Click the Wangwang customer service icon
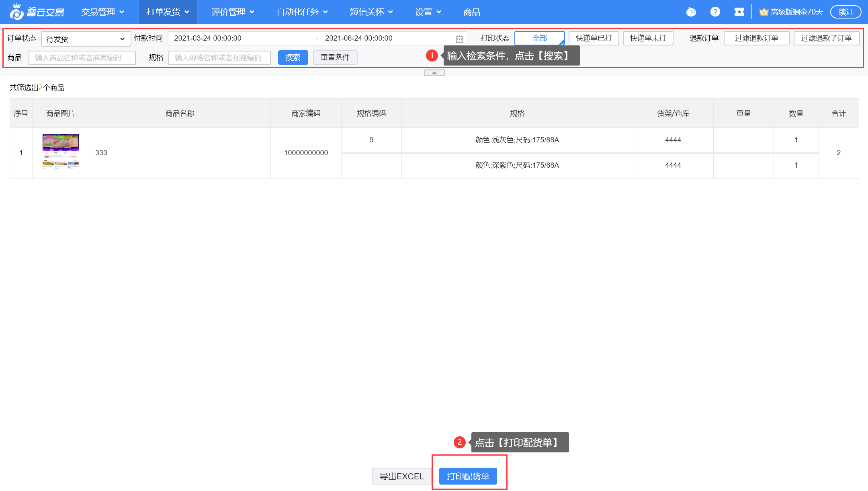Screen dimensions: 868x491 coord(691,12)
